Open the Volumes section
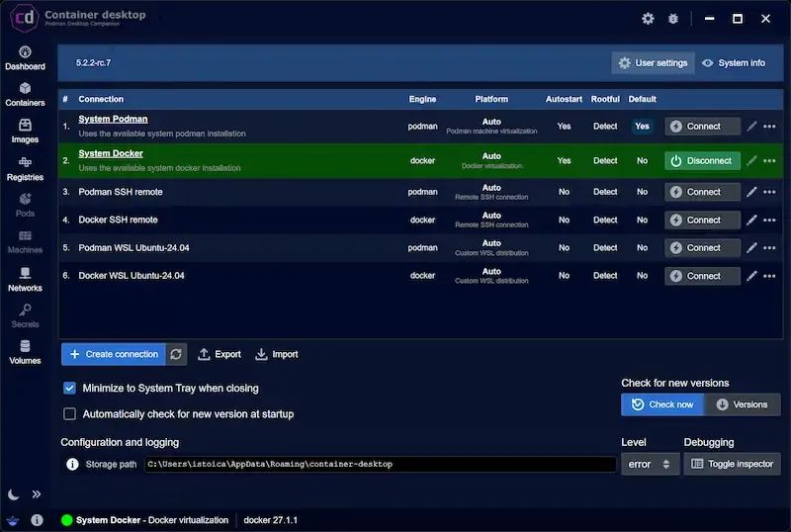The height and width of the screenshot is (532, 791). point(25,352)
